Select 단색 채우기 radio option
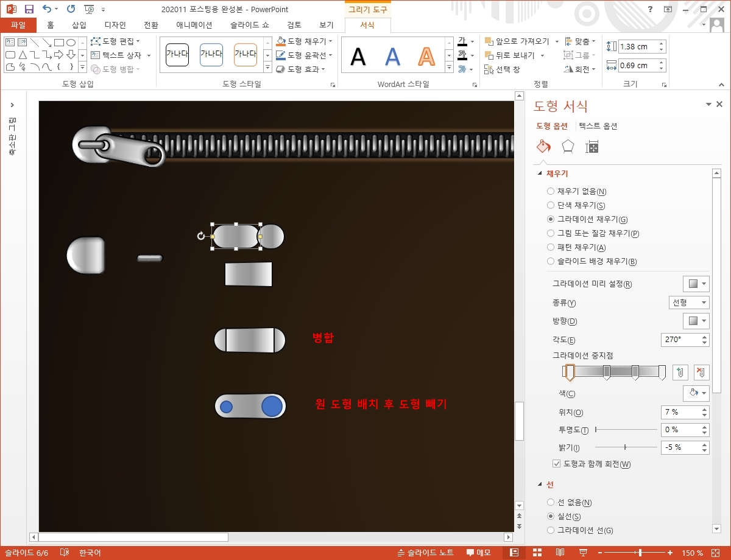 pos(576,205)
